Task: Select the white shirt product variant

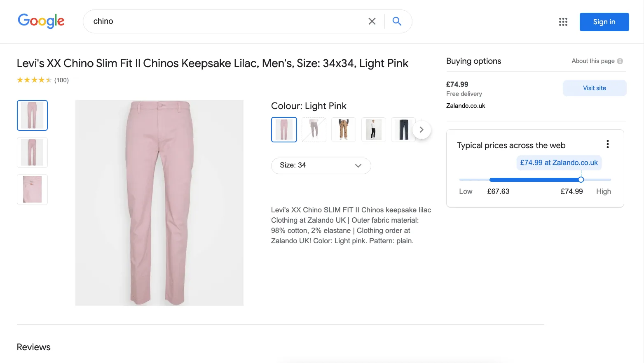Action: pyautogui.click(x=373, y=129)
